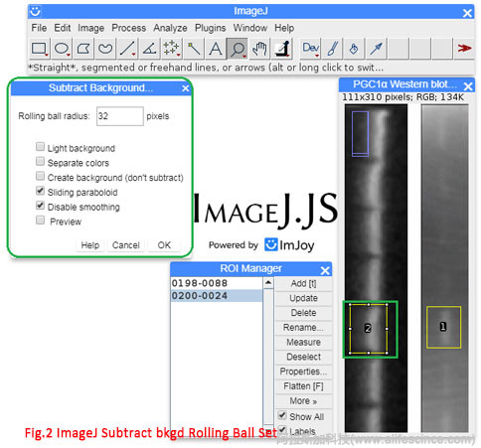
Task: Open the Edit menu
Action: click(63, 28)
